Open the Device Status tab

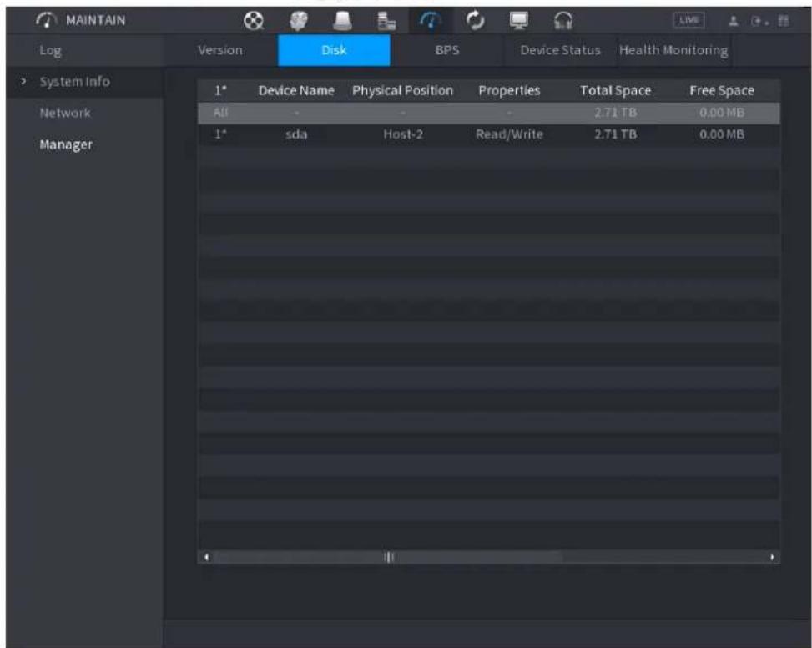tap(560, 50)
